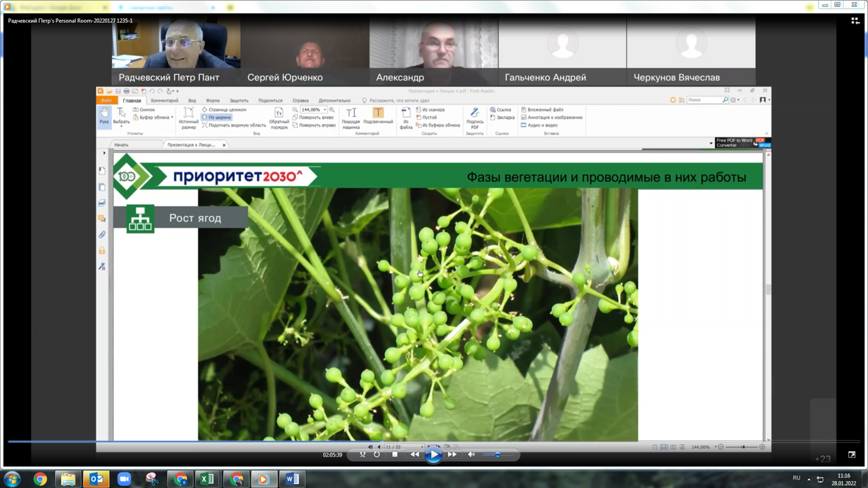Screen dimensions: 868x488
Task: Open the zoom percentage dropdown 144,06%
Action: coord(325,110)
